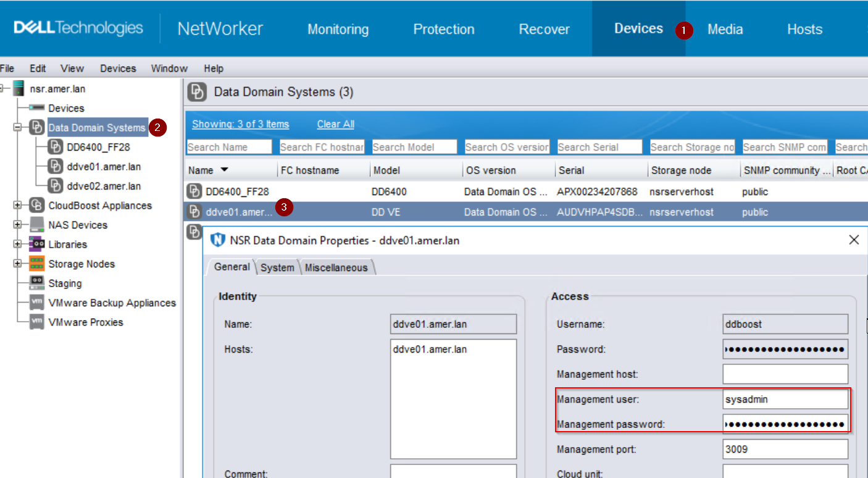The height and width of the screenshot is (478, 868).
Task: Click the Hosts list box in the dialog
Action: click(x=453, y=399)
